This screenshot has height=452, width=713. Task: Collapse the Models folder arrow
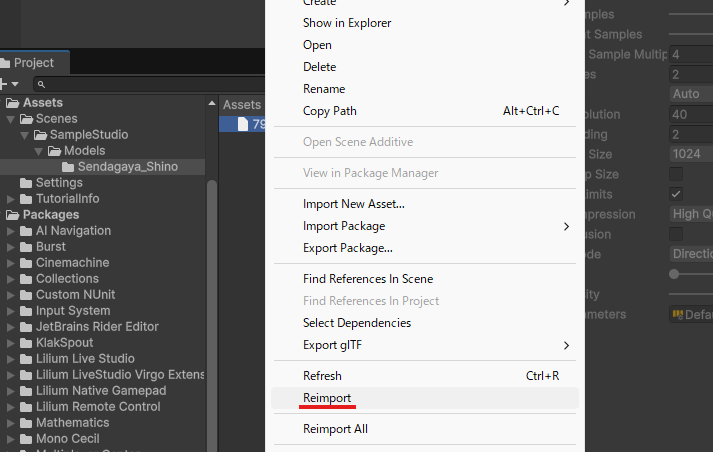(x=39, y=151)
